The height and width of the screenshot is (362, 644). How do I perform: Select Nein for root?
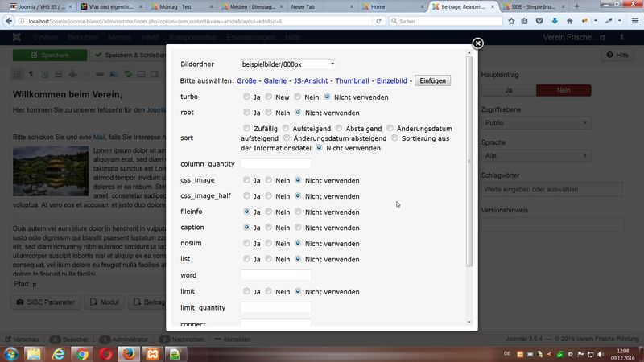pos(268,112)
